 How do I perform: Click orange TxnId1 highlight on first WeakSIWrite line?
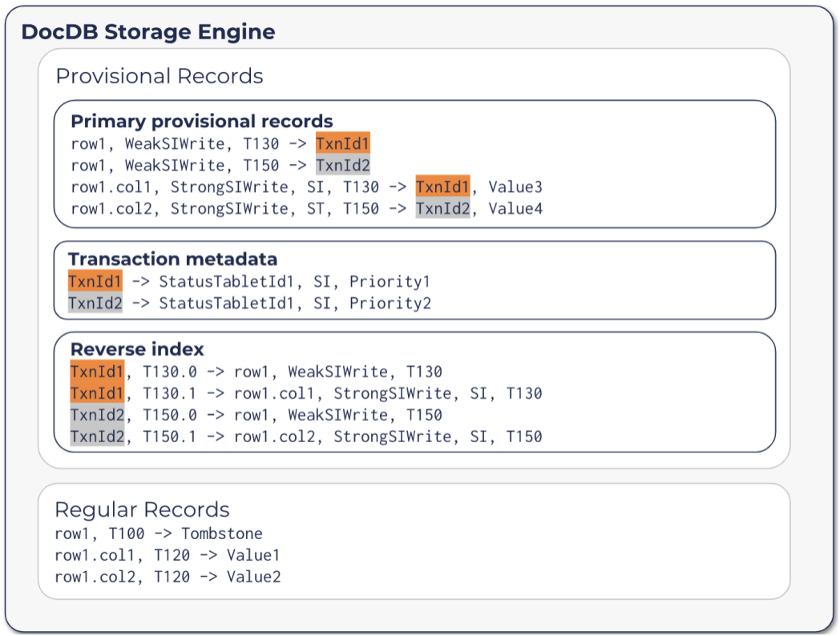[x=342, y=143]
